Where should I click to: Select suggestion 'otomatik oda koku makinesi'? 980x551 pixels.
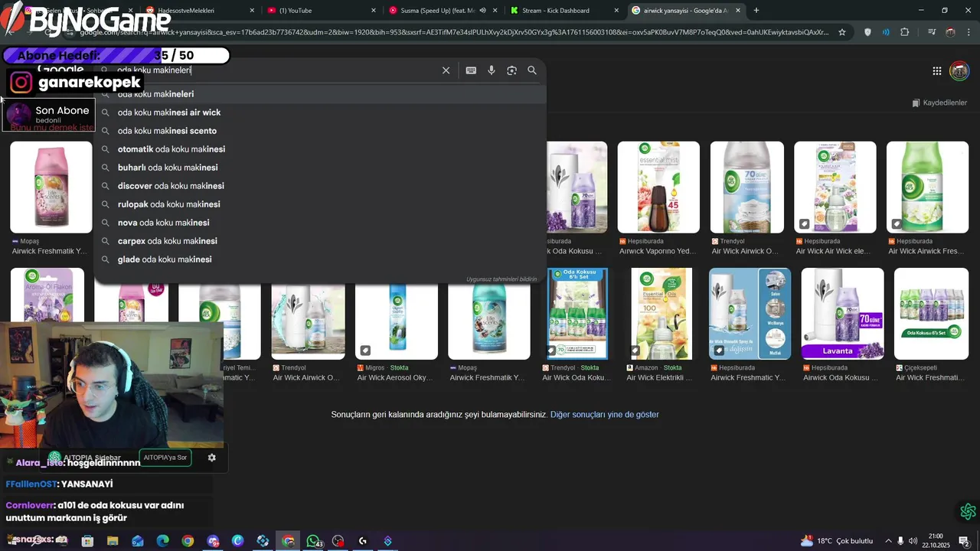pyautogui.click(x=320, y=149)
